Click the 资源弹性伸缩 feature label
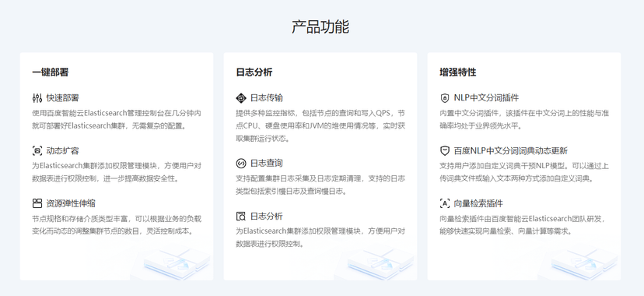Image resolution: width=644 pixels, height=296 pixels. [71, 203]
